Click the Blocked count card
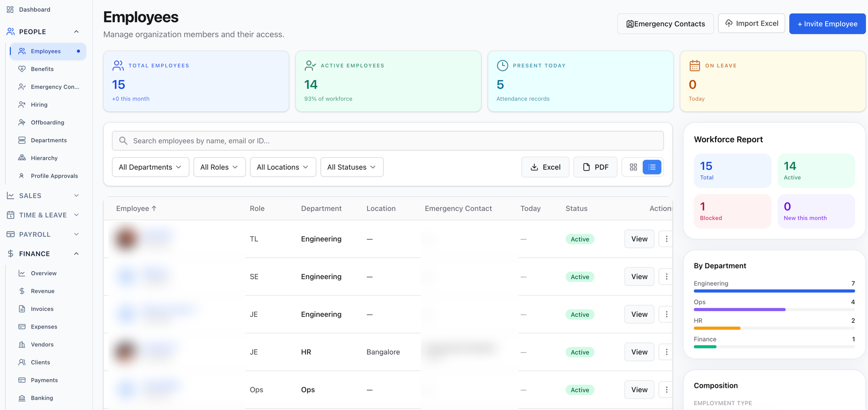Image resolution: width=868 pixels, height=410 pixels. pos(732,211)
